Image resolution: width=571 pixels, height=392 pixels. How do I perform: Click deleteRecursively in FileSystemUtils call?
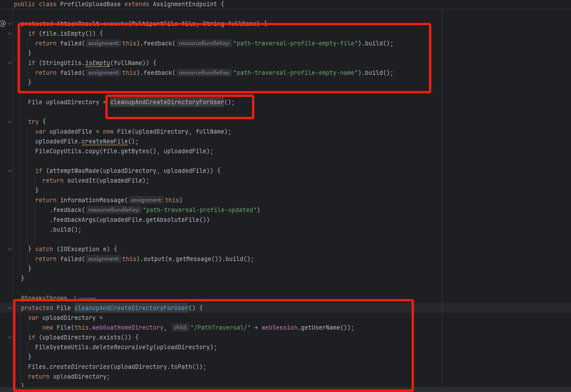[122, 347]
